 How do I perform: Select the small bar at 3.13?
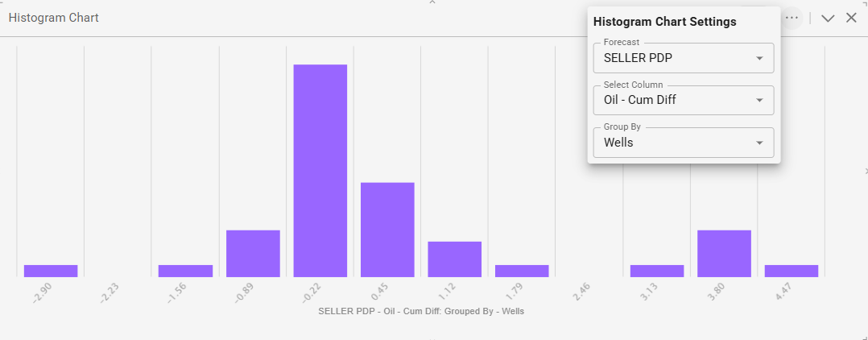click(x=657, y=271)
